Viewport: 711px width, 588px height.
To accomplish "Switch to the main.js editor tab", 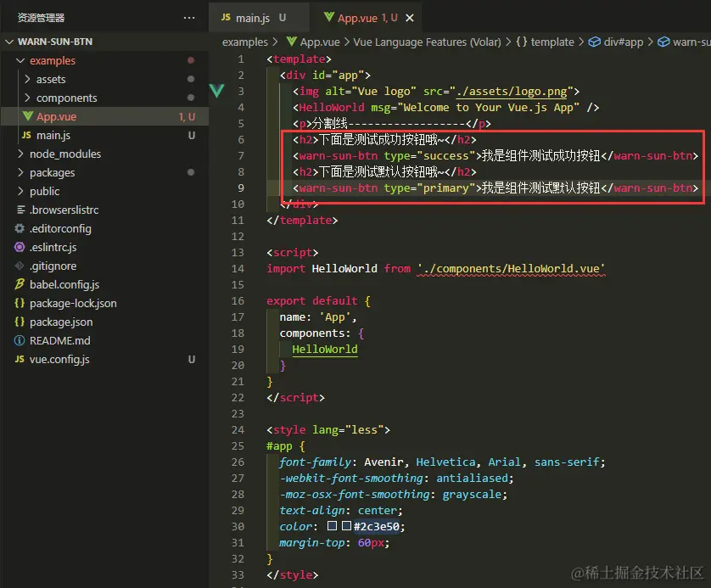I will [x=259, y=18].
